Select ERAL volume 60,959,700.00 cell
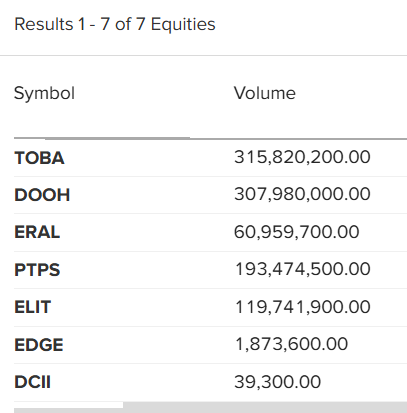This screenshot has height=413, width=407. [x=297, y=232]
